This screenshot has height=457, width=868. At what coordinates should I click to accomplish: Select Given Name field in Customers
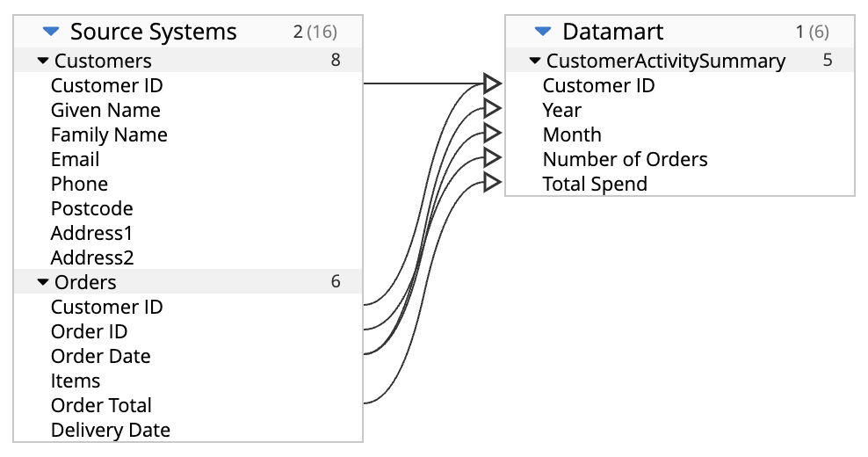click(188, 110)
